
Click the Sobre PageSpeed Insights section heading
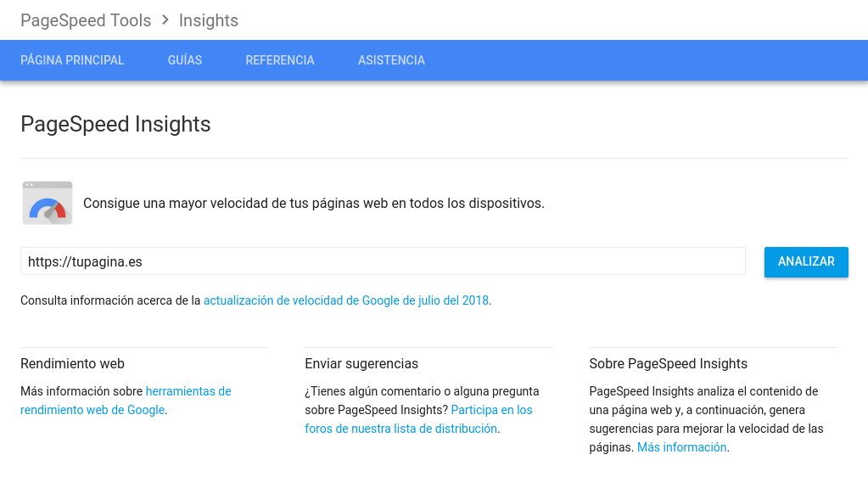tap(668, 363)
